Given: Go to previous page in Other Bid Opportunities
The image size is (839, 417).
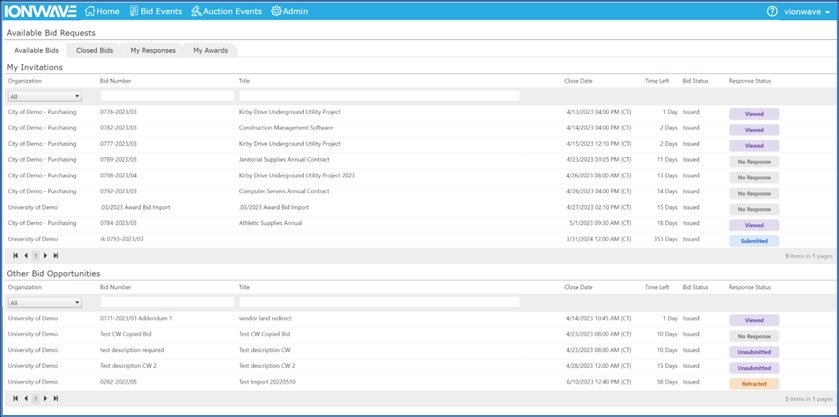Looking at the screenshot, I should coord(26,398).
